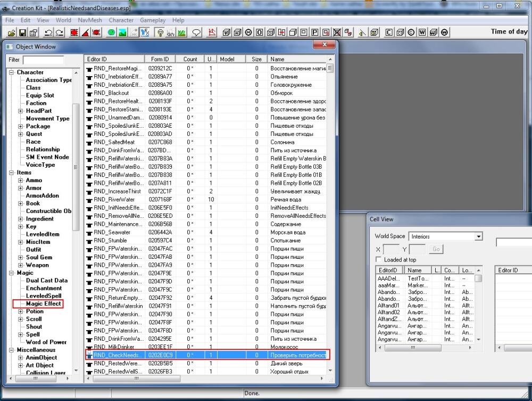Click the circled W toolbar icon
The image size is (532, 401).
pos(444,32)
